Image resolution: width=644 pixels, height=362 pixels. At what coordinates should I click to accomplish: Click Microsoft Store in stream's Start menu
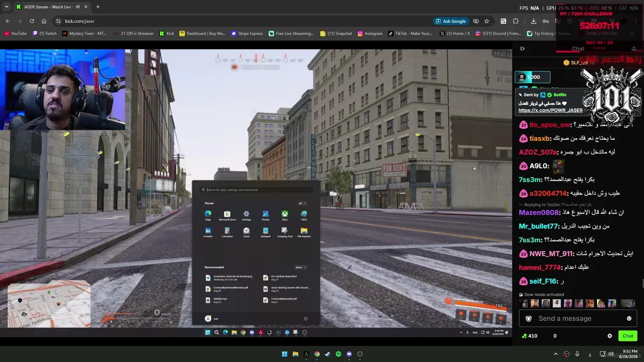227,216
